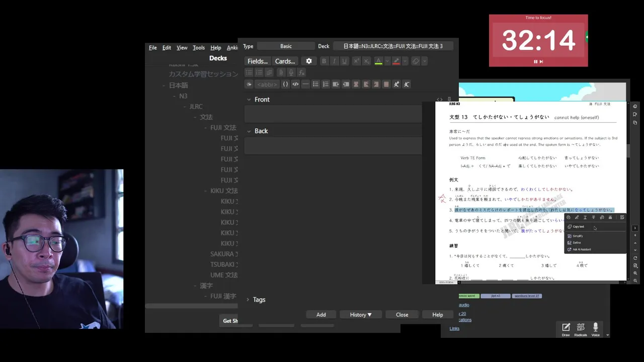Open text color dropdown arrow
Image resolution: width=644 pixels, height=362 pixels.
[387, 61]
